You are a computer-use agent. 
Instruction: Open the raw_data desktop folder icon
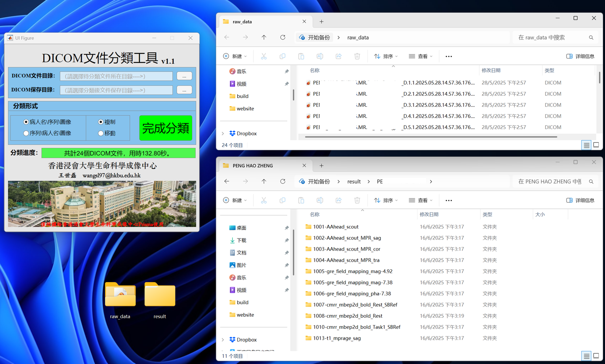pos(120,300)
